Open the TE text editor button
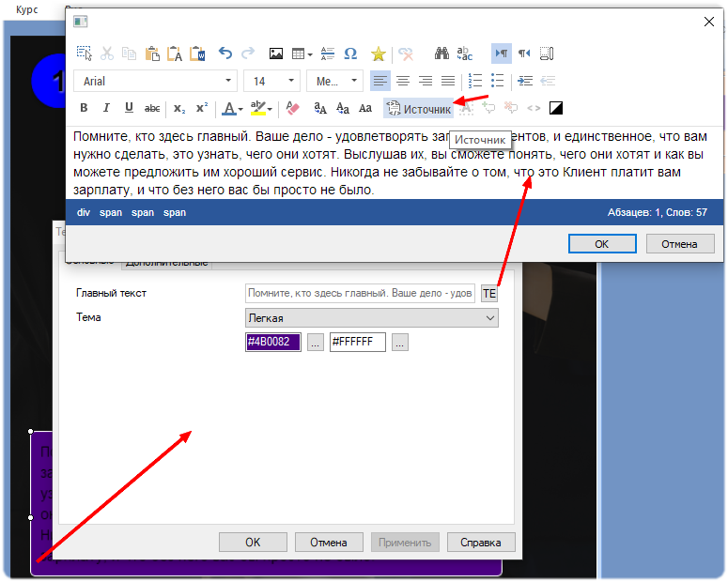The height and width of the screenshot is (582, 728). (x=489, y=293)
